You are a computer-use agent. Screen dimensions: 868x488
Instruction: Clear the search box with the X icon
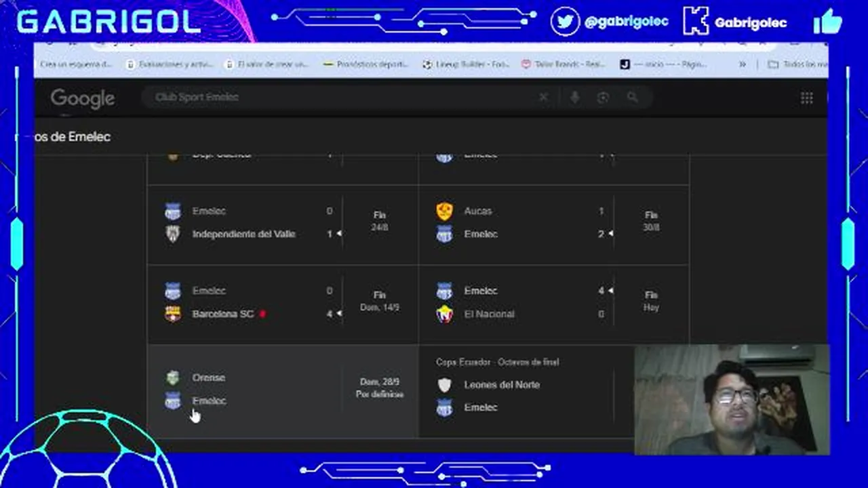[x=543, y=98]
